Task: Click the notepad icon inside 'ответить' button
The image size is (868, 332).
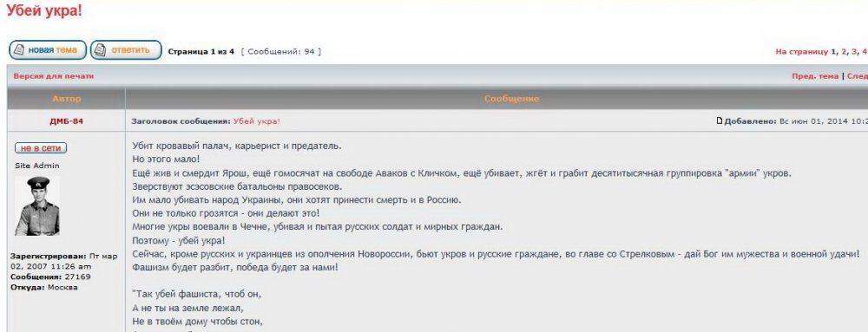Action: coord(100,50)
